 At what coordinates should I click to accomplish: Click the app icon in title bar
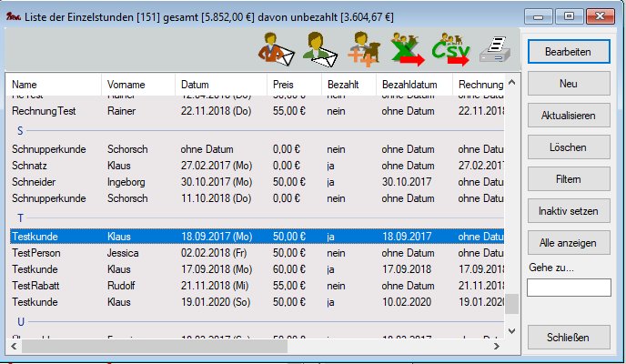(13, 15)
